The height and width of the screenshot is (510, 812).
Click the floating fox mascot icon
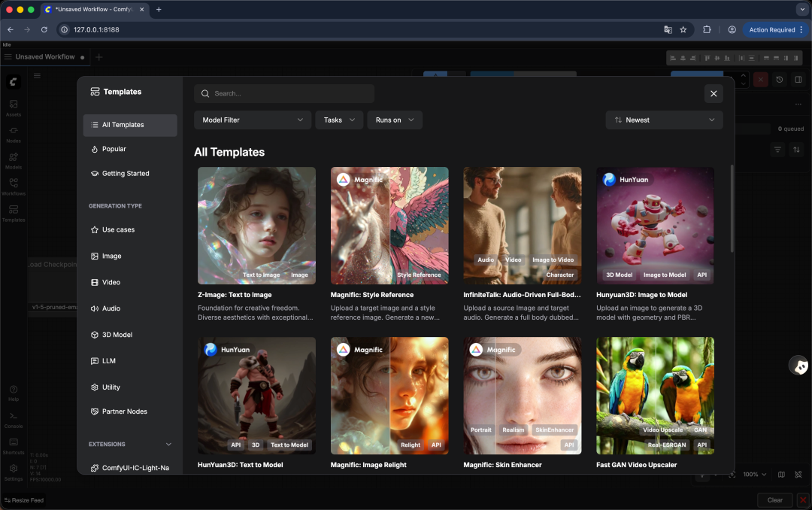point(799,366)
